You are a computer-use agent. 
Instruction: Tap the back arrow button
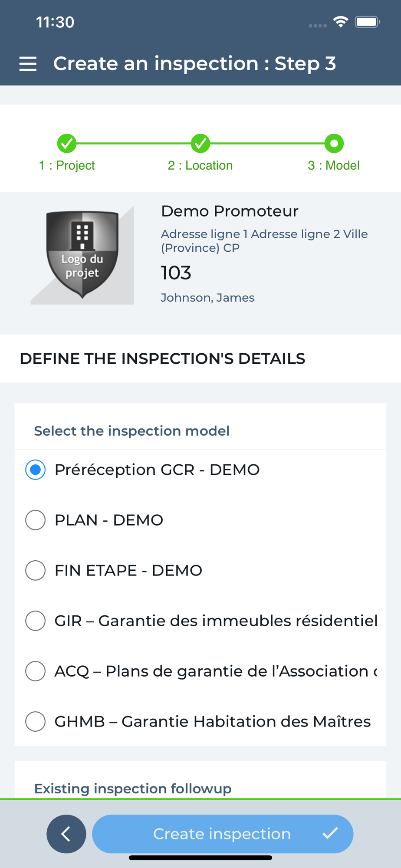(x=66, y=834)
